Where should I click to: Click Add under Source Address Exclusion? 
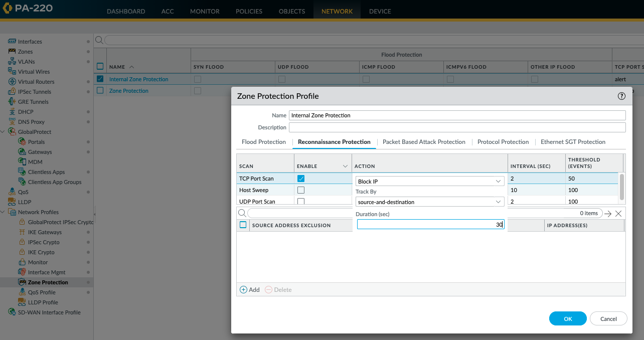[x=249, y=289]
